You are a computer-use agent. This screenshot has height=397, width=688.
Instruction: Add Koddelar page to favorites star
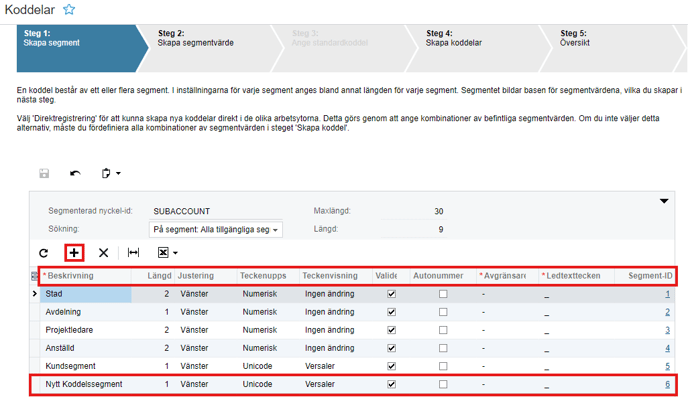click(x=69, y=10)
